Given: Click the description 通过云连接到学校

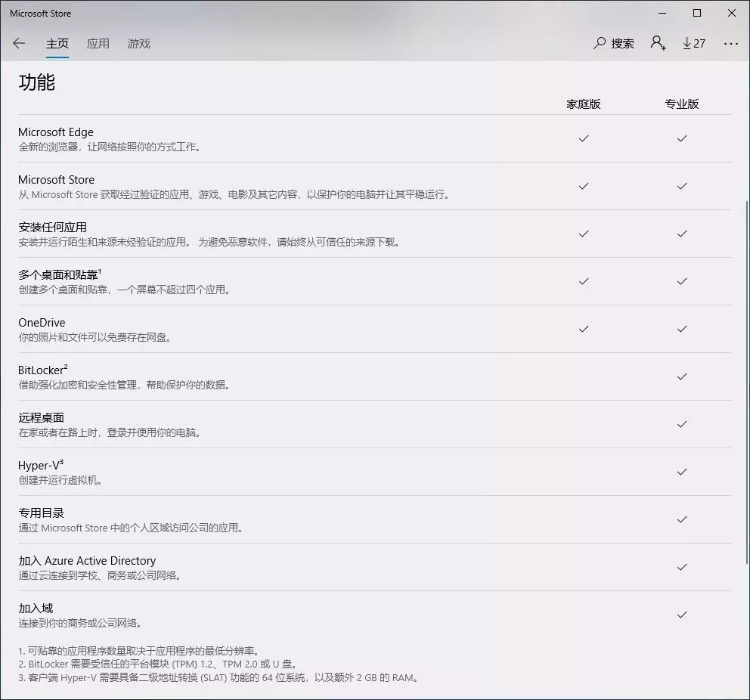Looking at the screenshot, I should (x=100, y=575).
